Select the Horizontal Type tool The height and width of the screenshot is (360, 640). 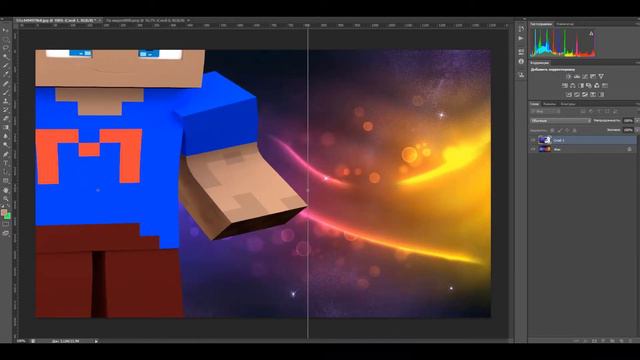[x=6, y=163]
